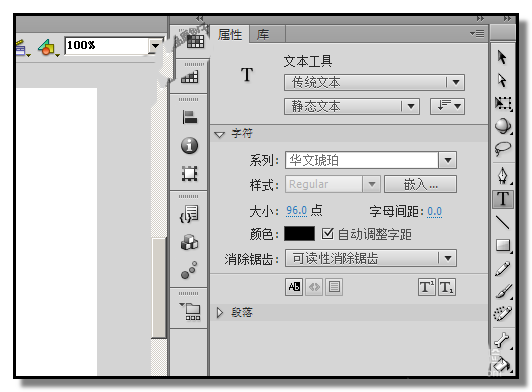Screen dimensions: 532x392
Task: Uncheck auto kern checkbox 自动调整字距
Action: pyautogui.click(x=327, y=234)
